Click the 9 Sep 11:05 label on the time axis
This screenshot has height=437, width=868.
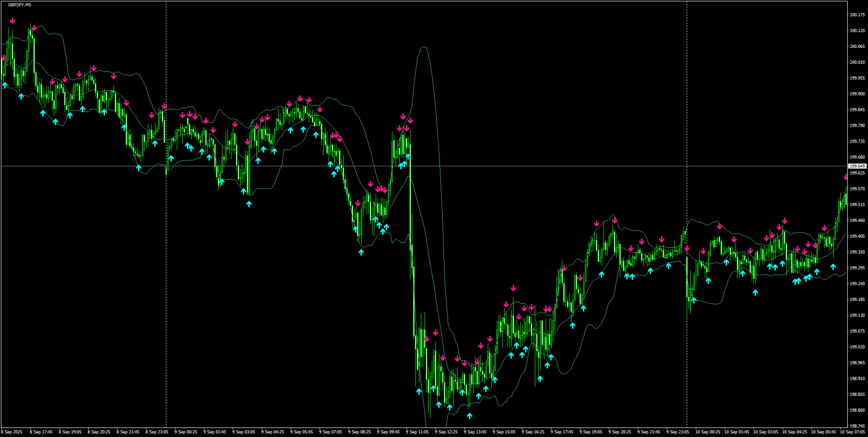pos(418,432)
